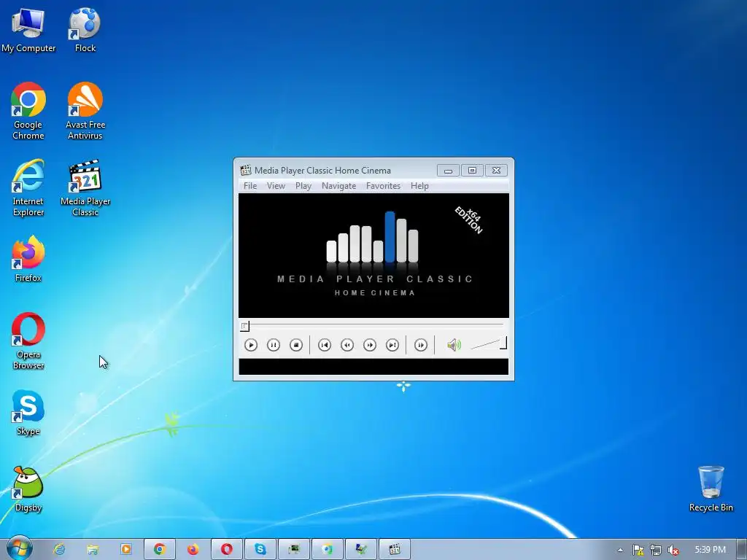Click the Frame Step button
Viewport: 747px width, 560px height.
pos(421,345)
